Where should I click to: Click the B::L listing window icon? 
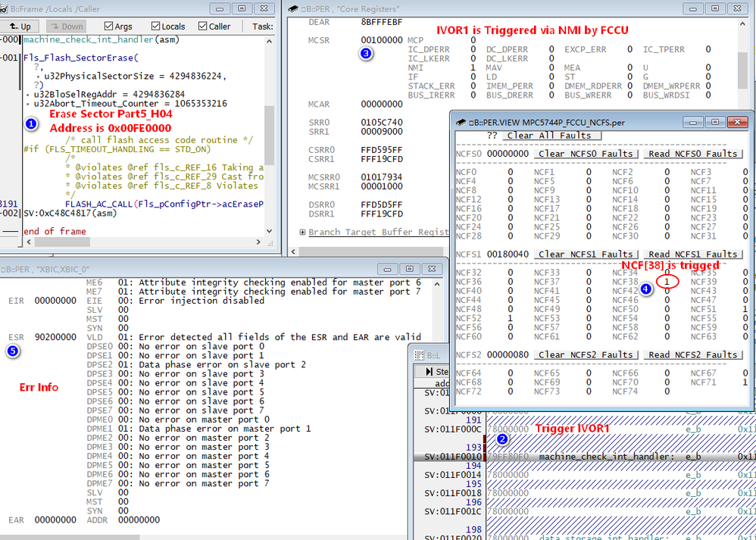tap(419, 355)
